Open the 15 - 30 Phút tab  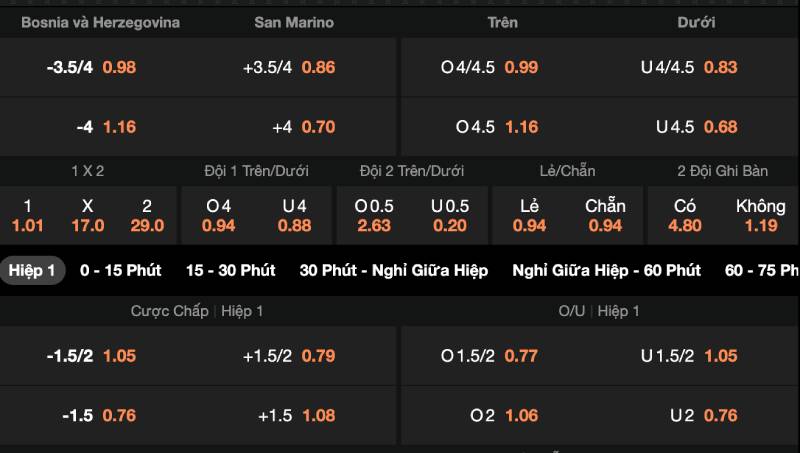[x=231, y=270]
